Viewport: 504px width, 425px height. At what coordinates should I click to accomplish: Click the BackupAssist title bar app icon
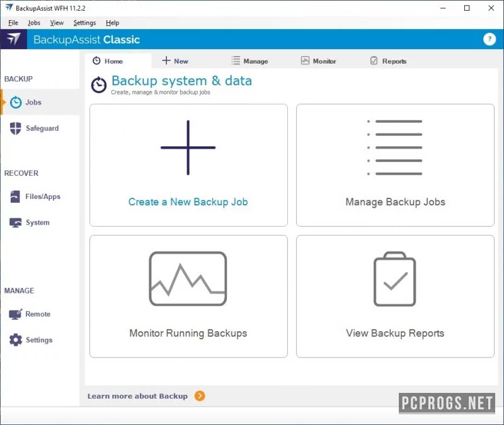coord(9,8)
